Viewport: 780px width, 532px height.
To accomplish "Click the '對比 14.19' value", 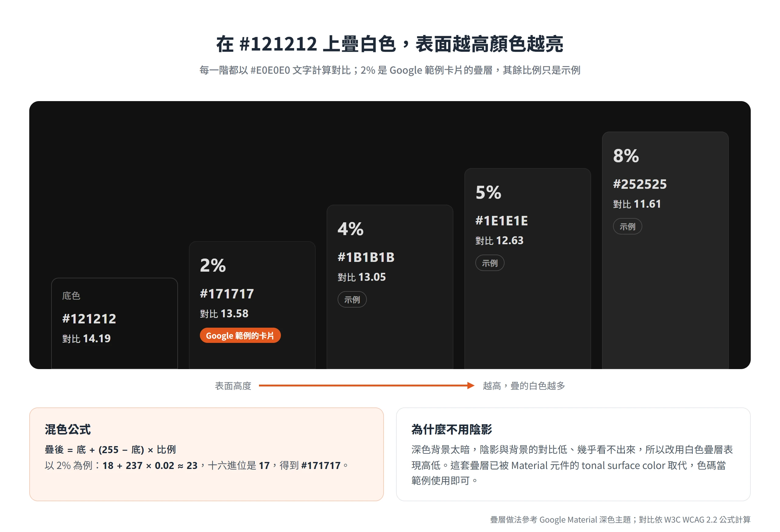I will (x=86, y=338).
